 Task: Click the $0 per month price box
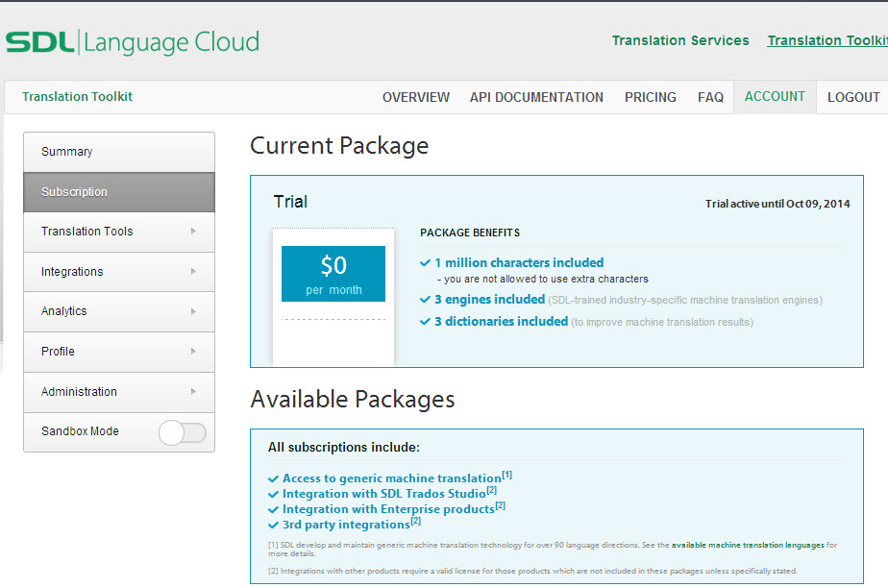(333, 274)
